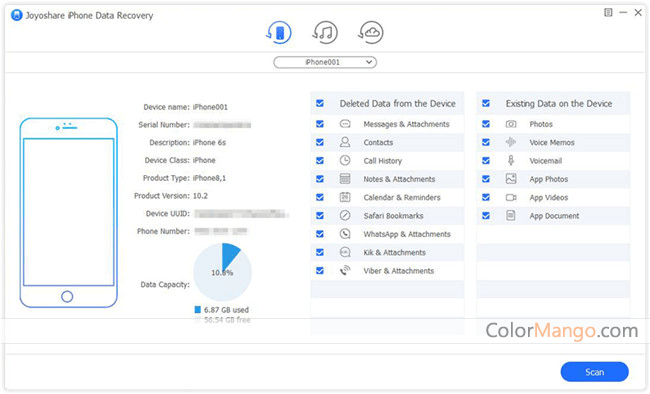Click the Call History clock icon
The height and width of the screenshot is (394, 650).
point(345,161)
